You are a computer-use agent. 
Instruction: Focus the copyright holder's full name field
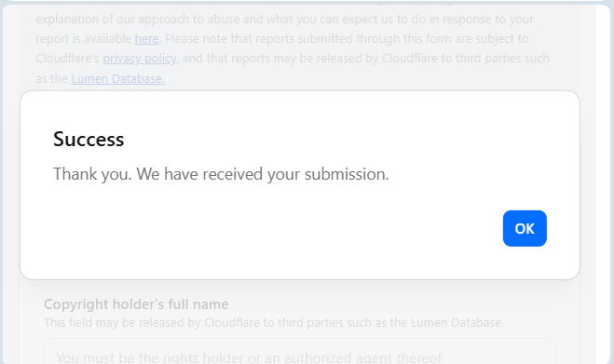(x=299, y=352)
